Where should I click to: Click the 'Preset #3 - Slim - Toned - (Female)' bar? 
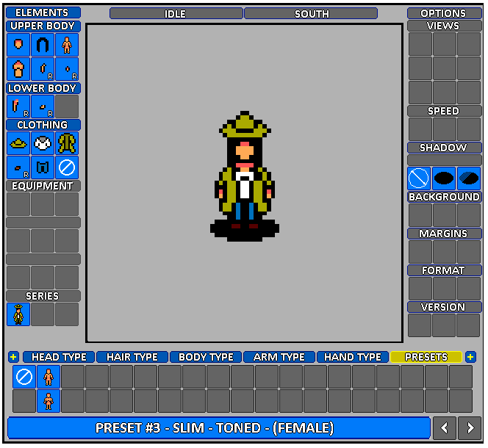tap(219, 428)
